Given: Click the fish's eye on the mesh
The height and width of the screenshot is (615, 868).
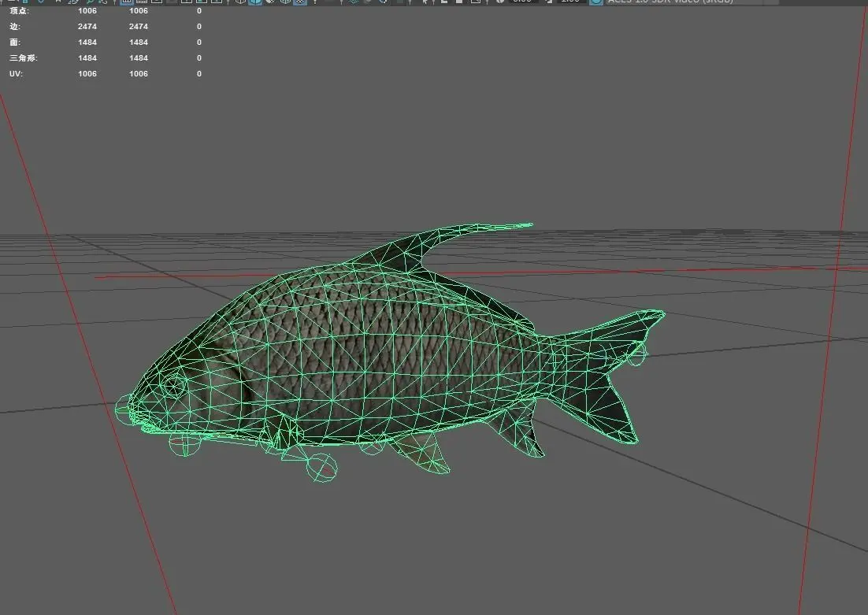Looking at the screenshot, I should point(175,385).
